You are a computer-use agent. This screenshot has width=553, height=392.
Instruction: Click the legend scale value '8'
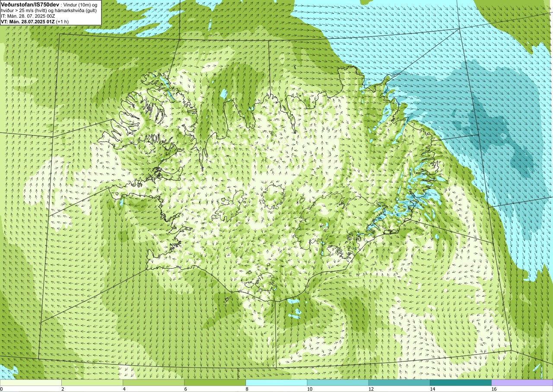[247, 389]
